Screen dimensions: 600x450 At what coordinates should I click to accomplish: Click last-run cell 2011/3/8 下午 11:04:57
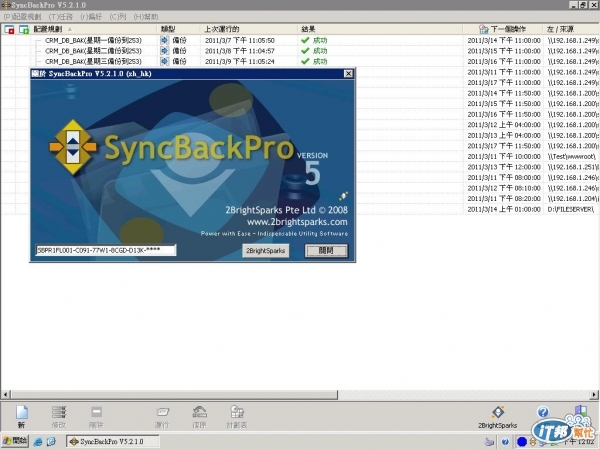240,51
